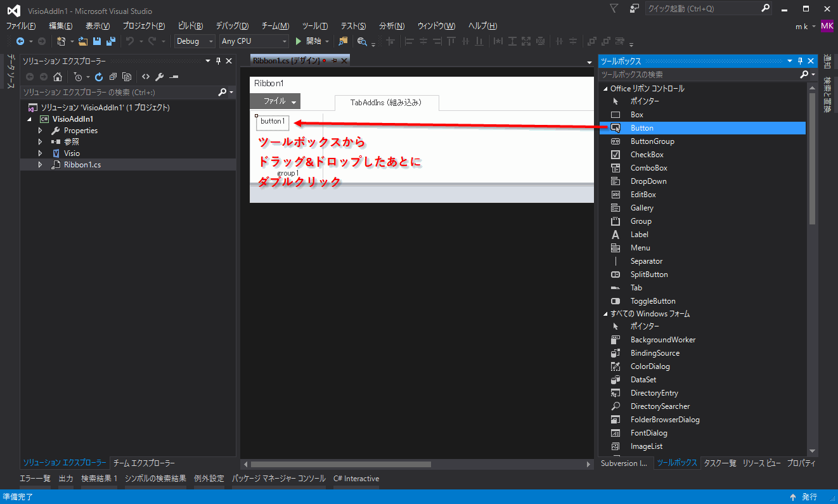The height and width of the screenshot is (504, 838).
Task: Switch to the プロパティ tab at bottom right
Action: click(801, 463)
